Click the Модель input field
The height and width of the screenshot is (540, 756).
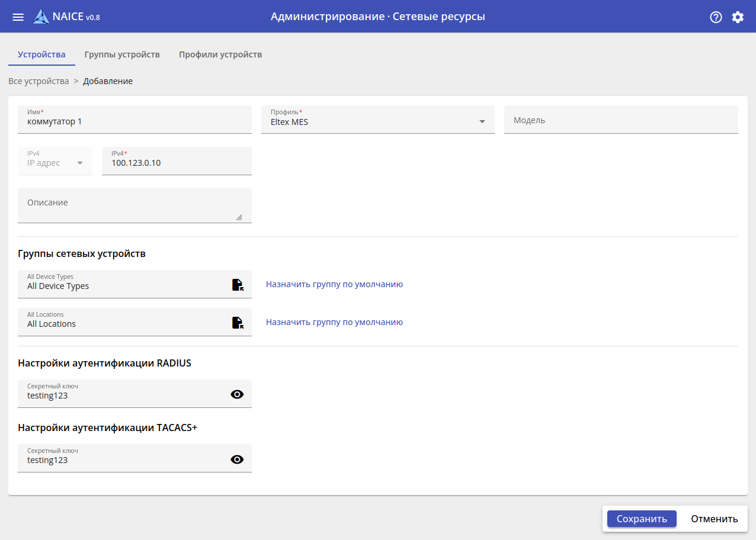tap(620, 120)
